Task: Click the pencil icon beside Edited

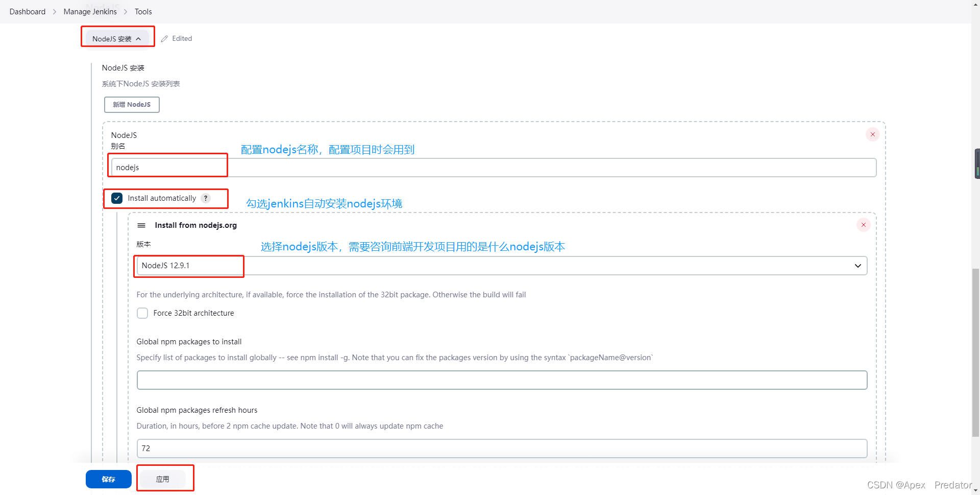Action: click(x=164, y=39)
